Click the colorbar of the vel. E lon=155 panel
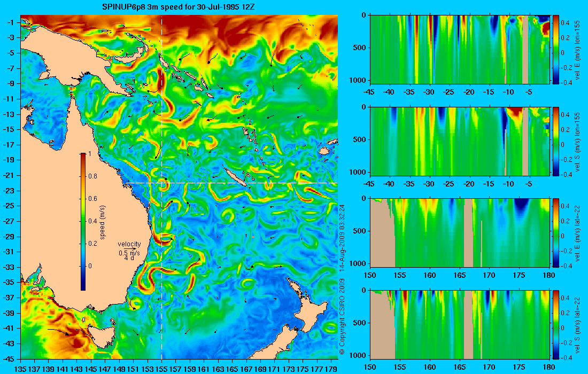 (x=556, y=49)
